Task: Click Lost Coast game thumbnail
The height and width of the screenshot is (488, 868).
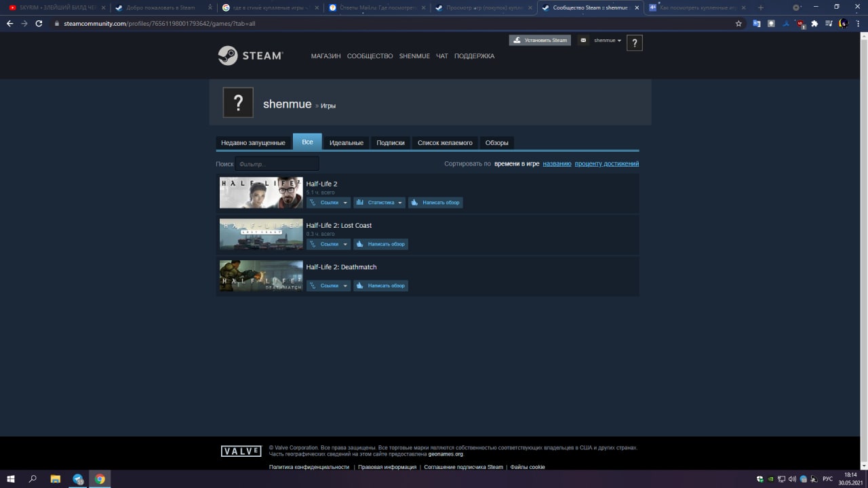Action: pyautogui.click(x=261, y=234)
